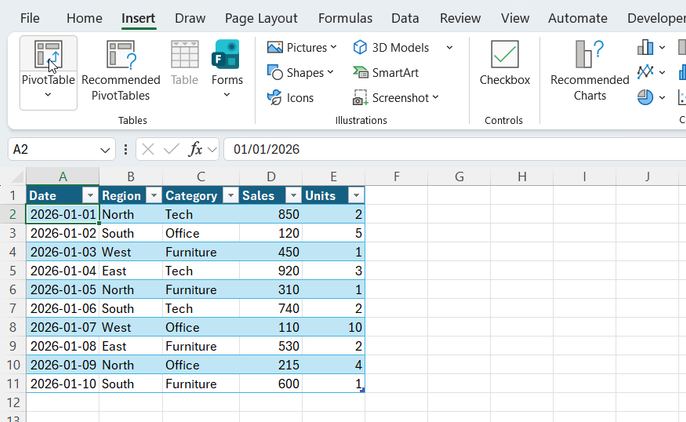
Task: Open the Date column filter dropdown
Action: [91, 195]
